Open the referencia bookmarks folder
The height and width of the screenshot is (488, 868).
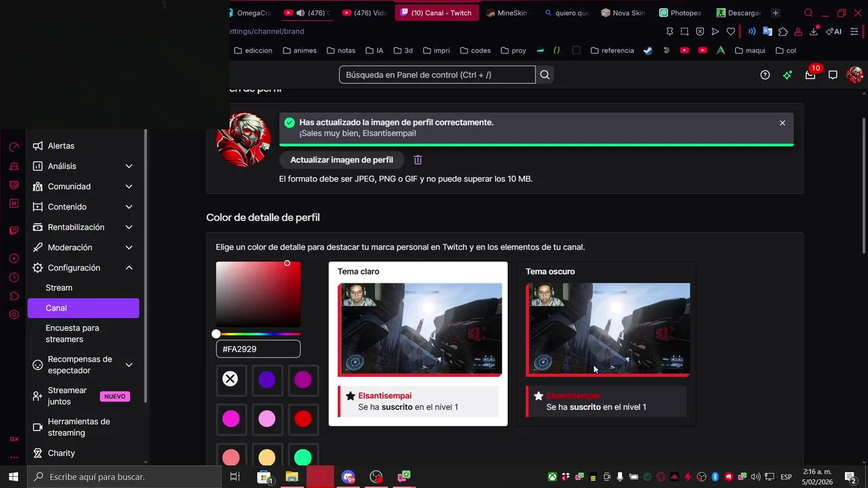coord(612,50)
